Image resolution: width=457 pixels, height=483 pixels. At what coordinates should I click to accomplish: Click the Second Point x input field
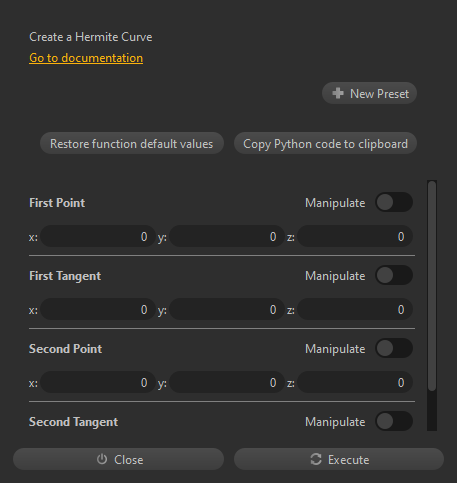(98, 382)
